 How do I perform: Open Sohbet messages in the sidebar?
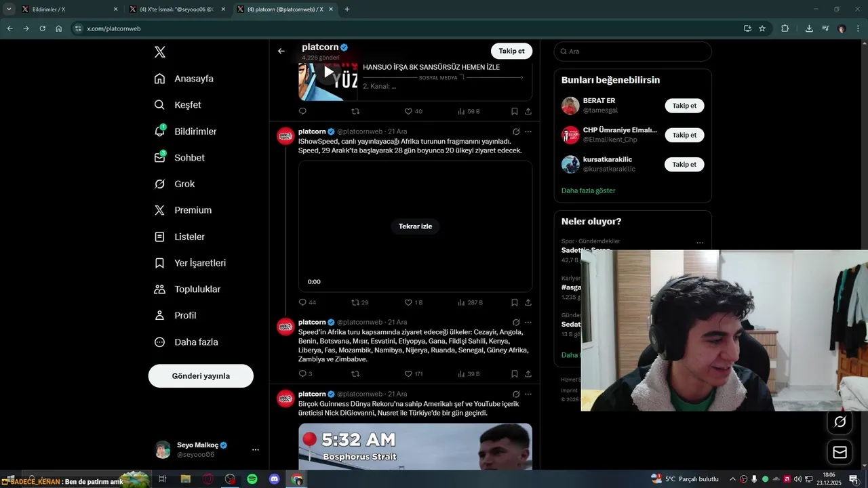click(180, 157)
